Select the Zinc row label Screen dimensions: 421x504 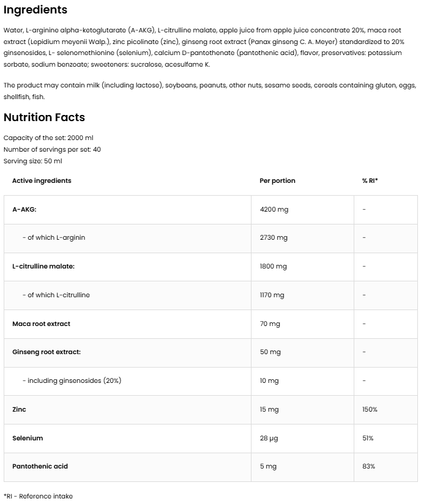[x=19, y=409]
